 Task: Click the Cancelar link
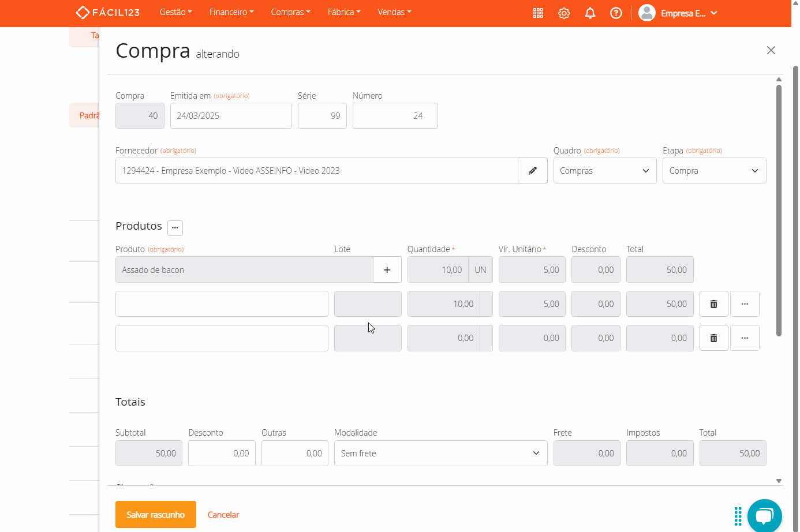pyautogui.click(x=223, y=515)
